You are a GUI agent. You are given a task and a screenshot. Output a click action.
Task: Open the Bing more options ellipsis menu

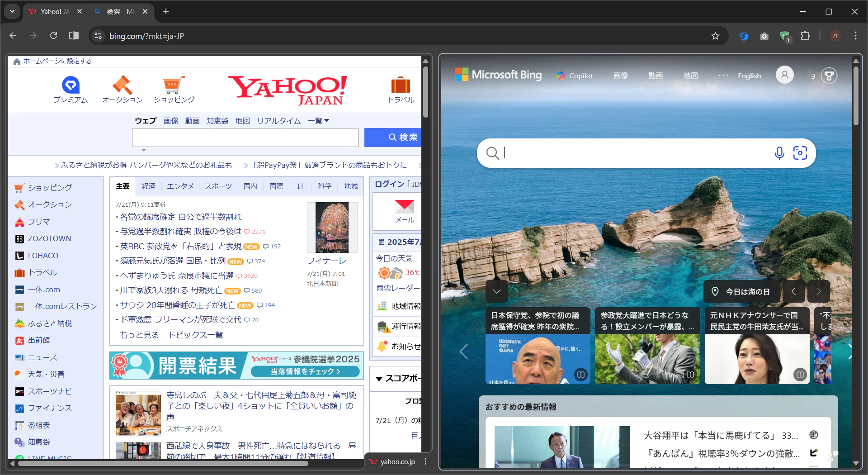pos(723,76)
